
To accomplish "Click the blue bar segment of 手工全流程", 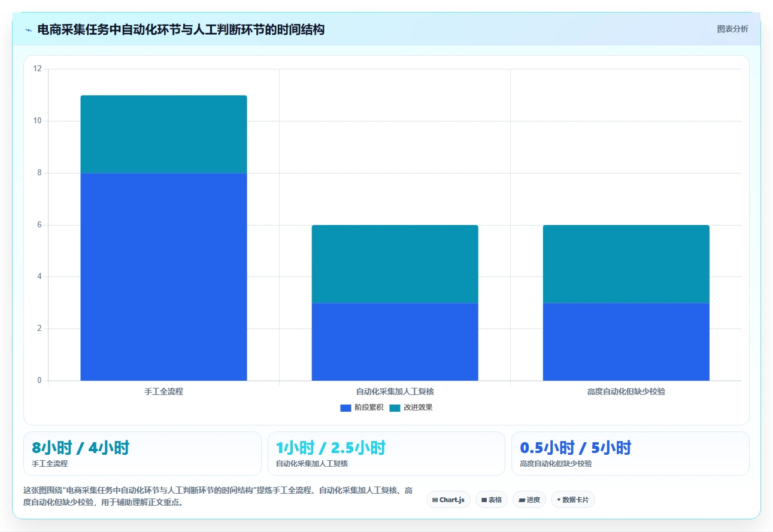I will [163, 276].
